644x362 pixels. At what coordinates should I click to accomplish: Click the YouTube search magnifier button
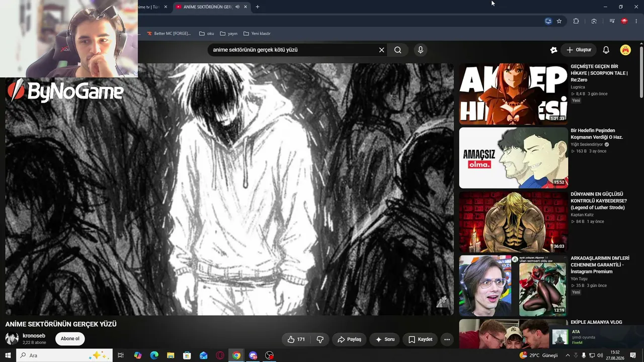[398, 50]
